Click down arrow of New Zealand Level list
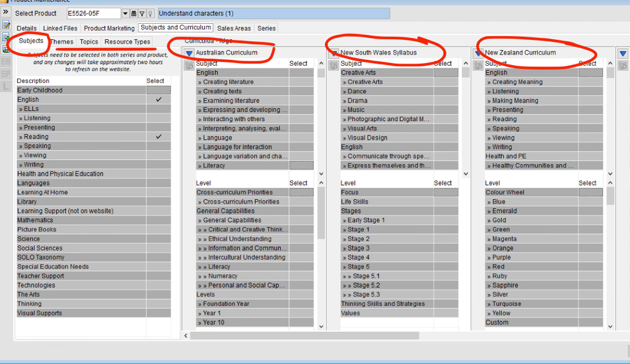 click(x=610, y=327)
